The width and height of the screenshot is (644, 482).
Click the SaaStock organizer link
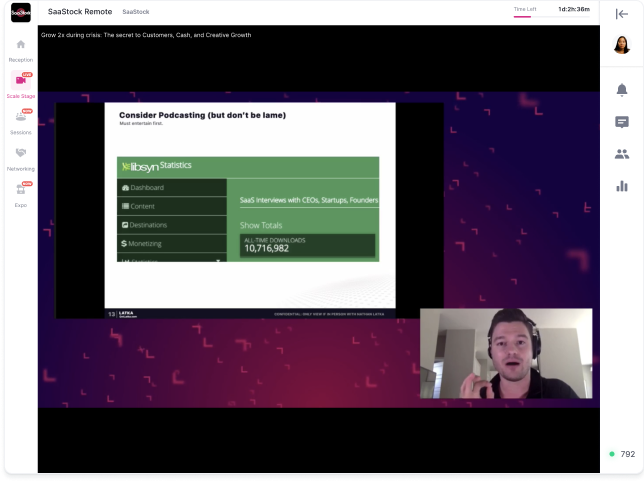pos(136,12)
